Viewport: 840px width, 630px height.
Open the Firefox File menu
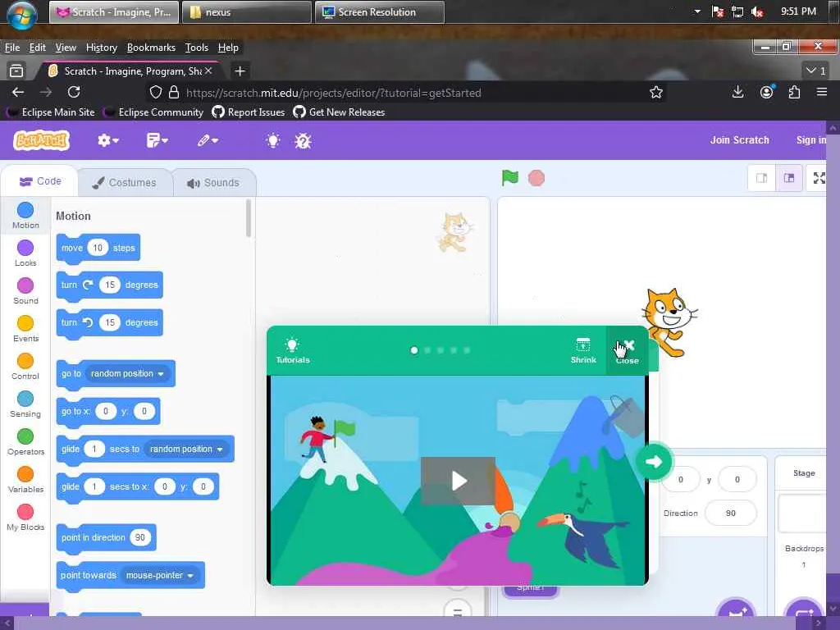pos(12,47)
